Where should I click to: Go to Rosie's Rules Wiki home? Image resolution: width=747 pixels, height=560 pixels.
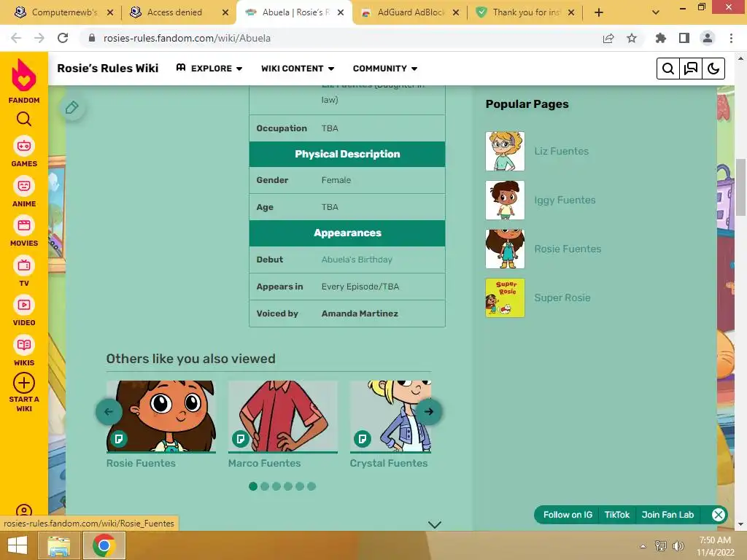[108, 69]
